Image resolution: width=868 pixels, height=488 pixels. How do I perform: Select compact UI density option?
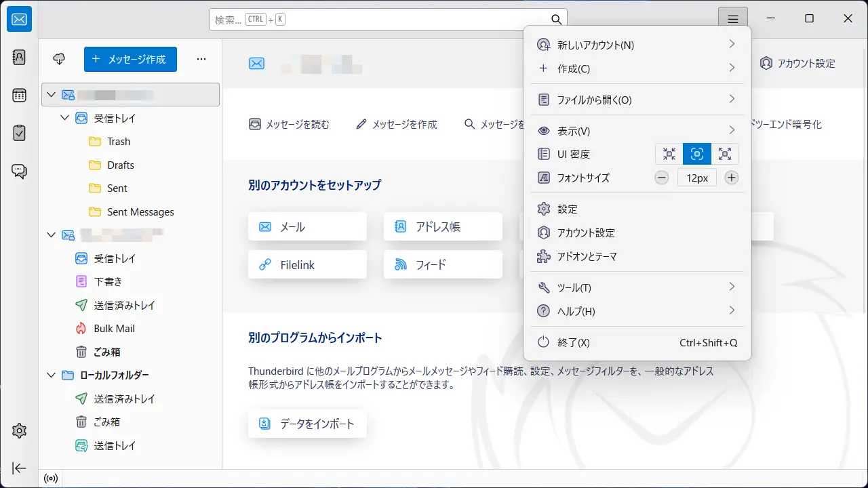coord(669,155)
